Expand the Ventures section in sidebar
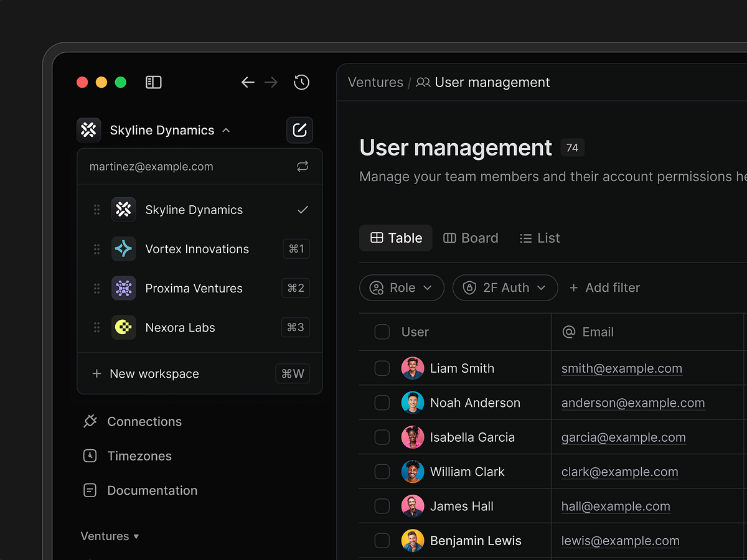This screenshot has height=560, width=747. point(110,536)
